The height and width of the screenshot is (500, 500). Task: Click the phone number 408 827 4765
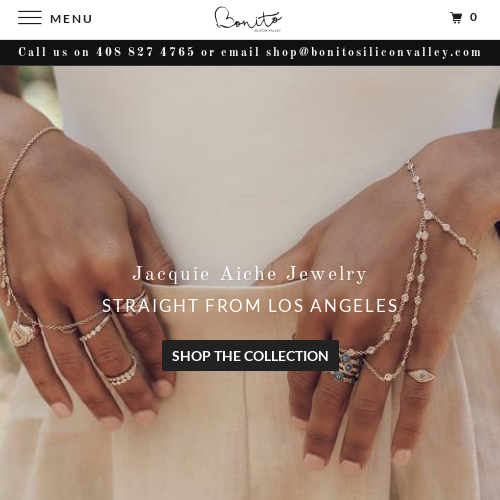click(145, 52)
